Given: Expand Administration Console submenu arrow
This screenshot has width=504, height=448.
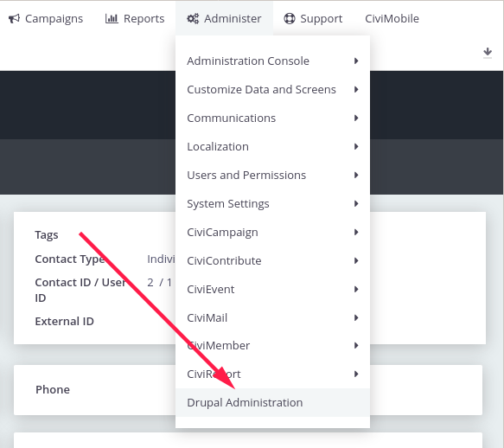Looking at the screenshot, I should (356, 61).
